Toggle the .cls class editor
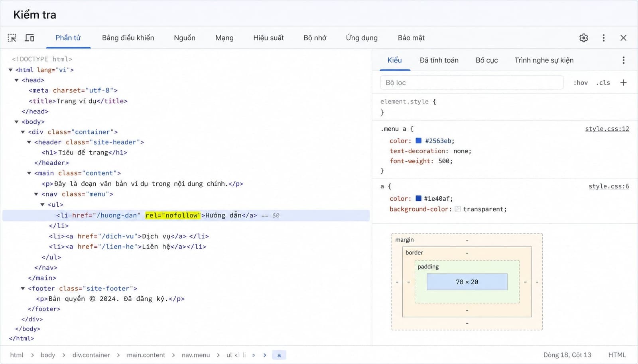638x364 pixels. click(x=603, y=82)
